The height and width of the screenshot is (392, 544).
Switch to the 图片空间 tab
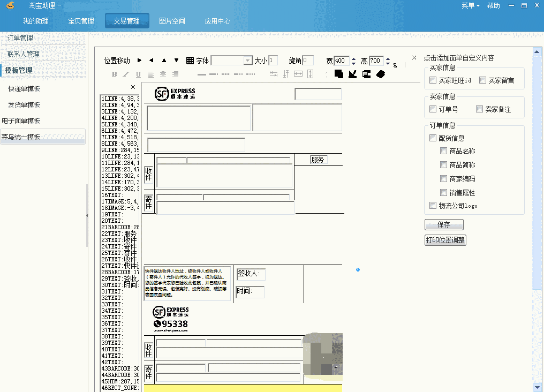[171, 21]
